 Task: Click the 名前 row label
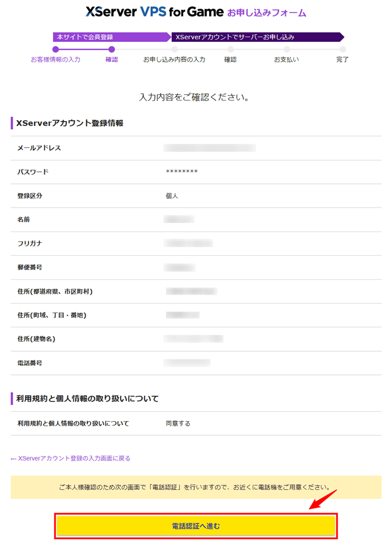tap(24, 220)
